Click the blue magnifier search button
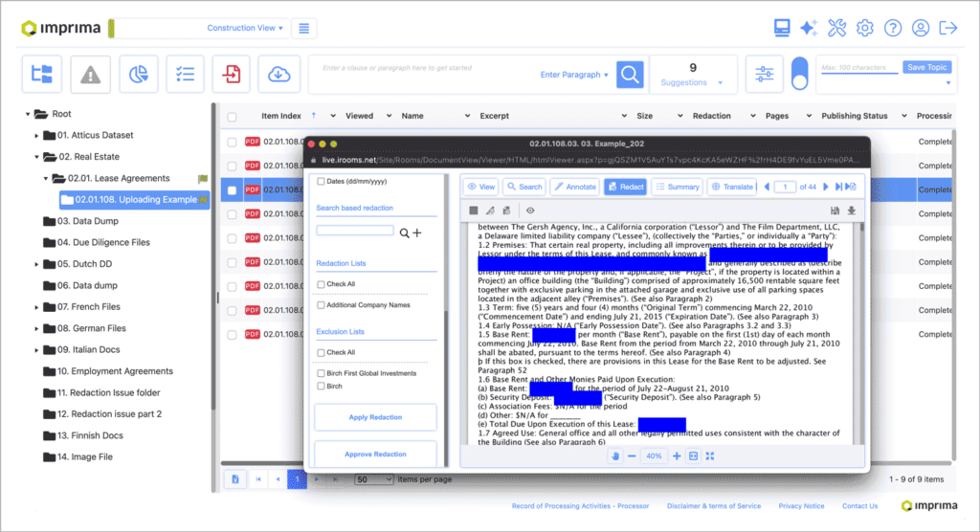 (x=630, y=74)
